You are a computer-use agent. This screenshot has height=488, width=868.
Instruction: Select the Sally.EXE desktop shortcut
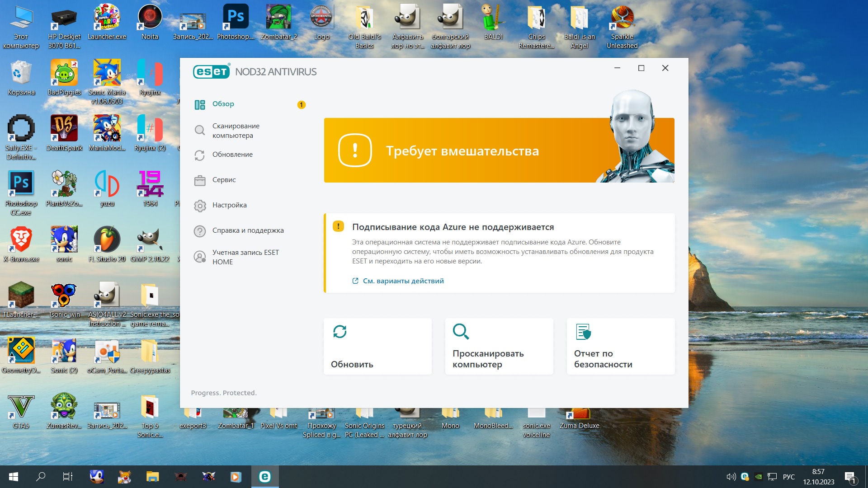tap(21, 138)
